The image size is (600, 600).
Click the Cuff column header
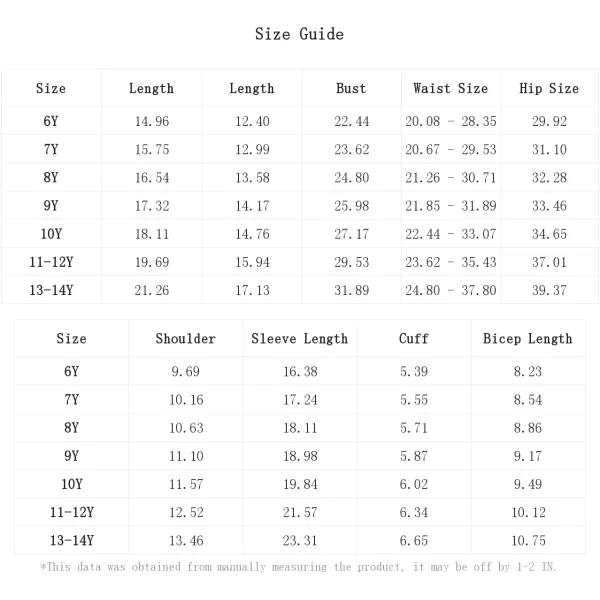pyautogui.click(x=414, y=339)
